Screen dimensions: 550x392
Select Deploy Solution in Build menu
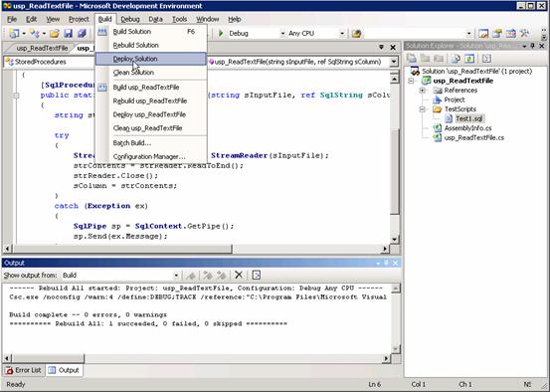point(151,59)
